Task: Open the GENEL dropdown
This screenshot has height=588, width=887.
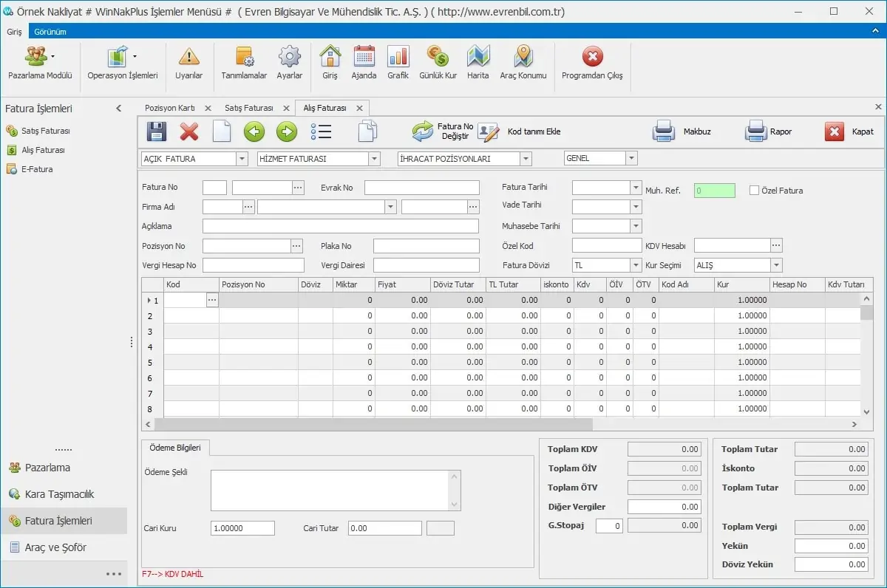Action: point(631,158)
